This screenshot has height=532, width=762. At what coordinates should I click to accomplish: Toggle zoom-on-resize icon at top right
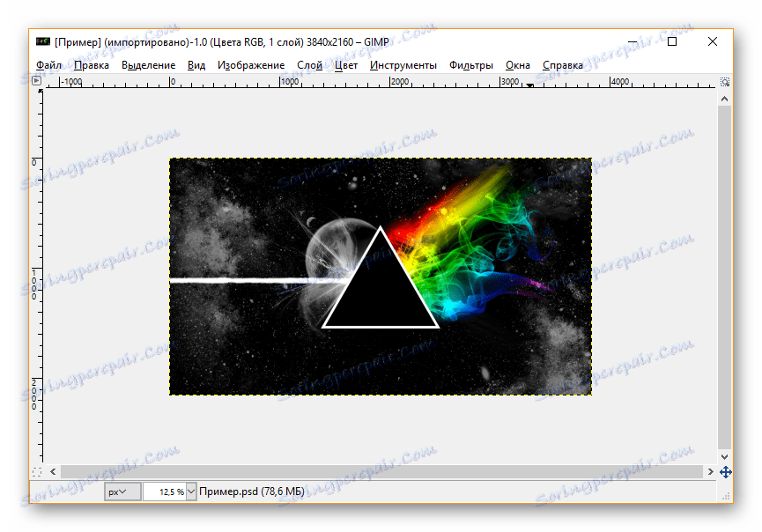725,82
